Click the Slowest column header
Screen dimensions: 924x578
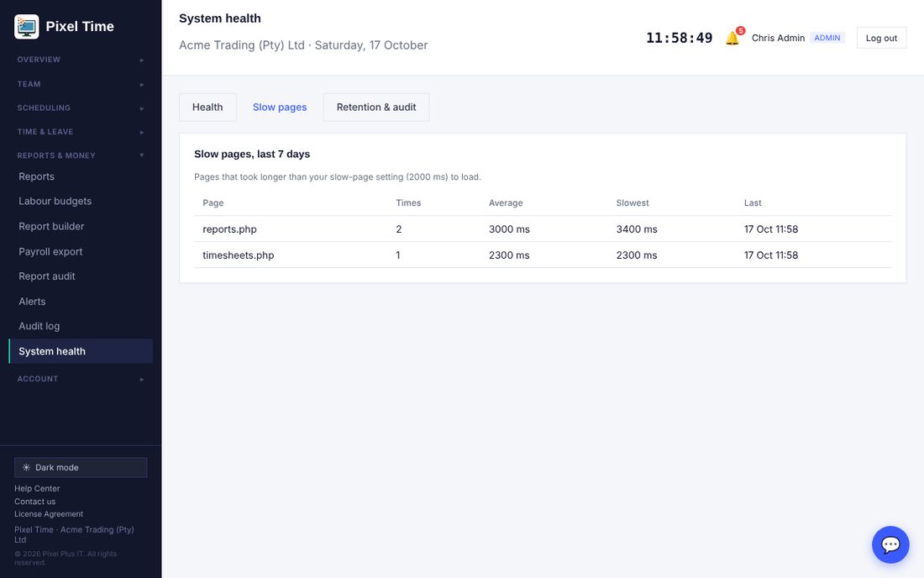point(633,202)
